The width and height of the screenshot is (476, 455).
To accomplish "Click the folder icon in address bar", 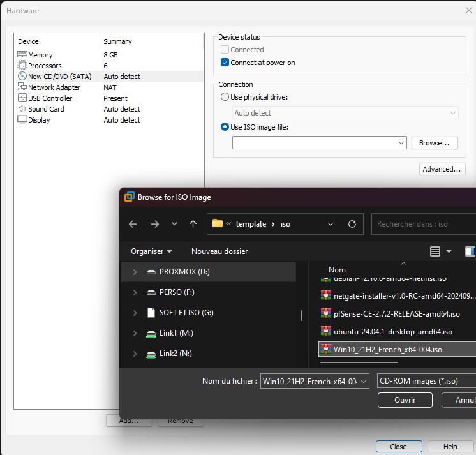I will (218, 223).
